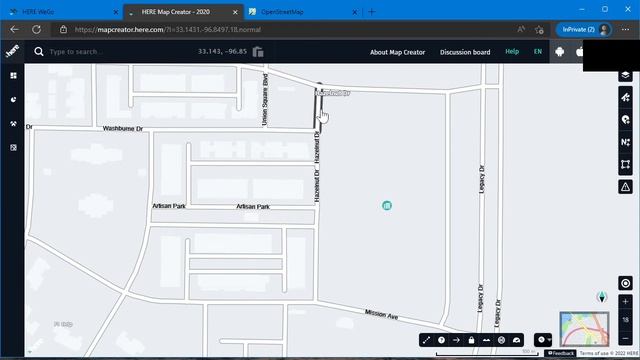Open the read aloud icon in address bar
Image resolution: width=640 pixels, height=360 pixels.
tap(521, 29)
